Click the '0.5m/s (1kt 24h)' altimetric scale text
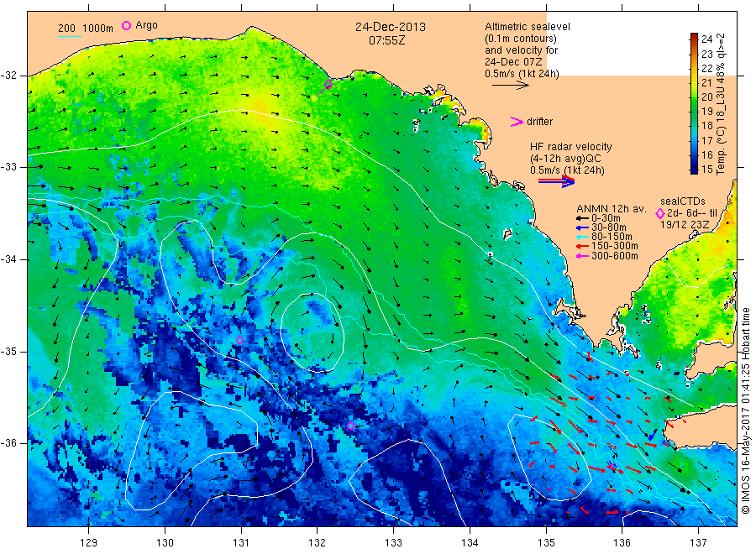Viewport: 756px width, 554px height. pos(522,74)
